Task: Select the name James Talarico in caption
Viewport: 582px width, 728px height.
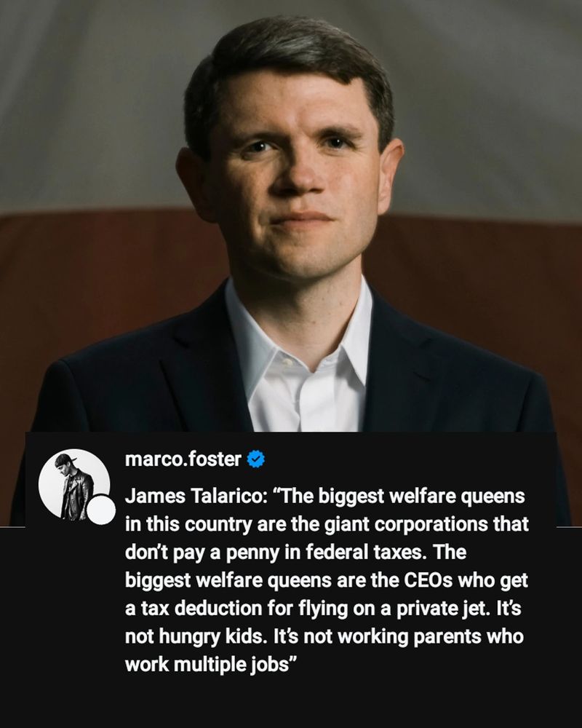Action: coord(193,496)
